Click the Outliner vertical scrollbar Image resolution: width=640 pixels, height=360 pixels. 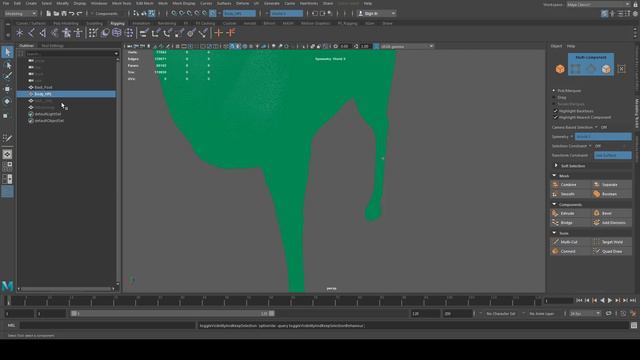(x=118, y=171)
